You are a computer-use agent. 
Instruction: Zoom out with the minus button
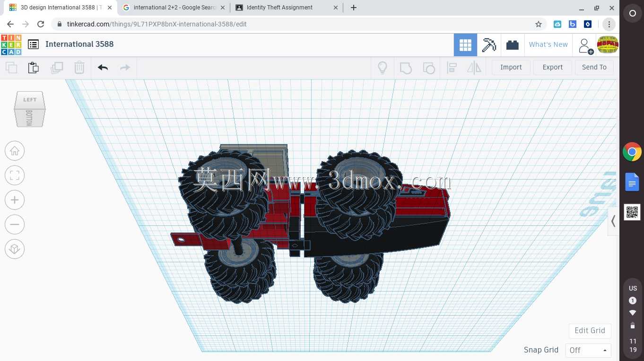(x=15, y=224)
